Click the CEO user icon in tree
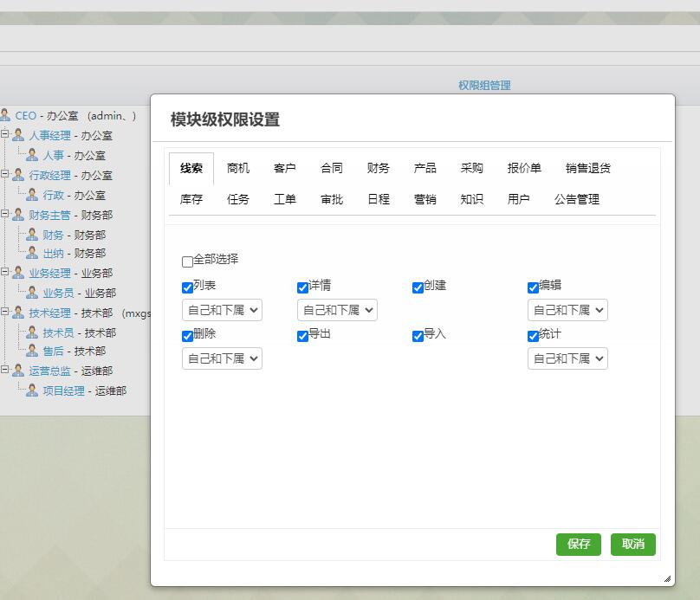Image resolution: width=700 pixels, height=600 pixels. point(5,115)
